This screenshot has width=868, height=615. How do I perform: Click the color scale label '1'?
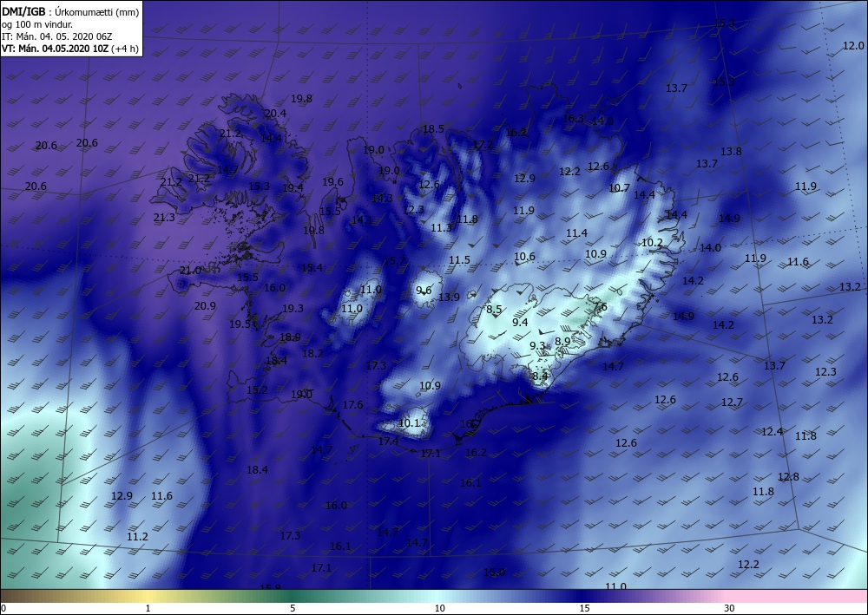(x=148, y=609)
